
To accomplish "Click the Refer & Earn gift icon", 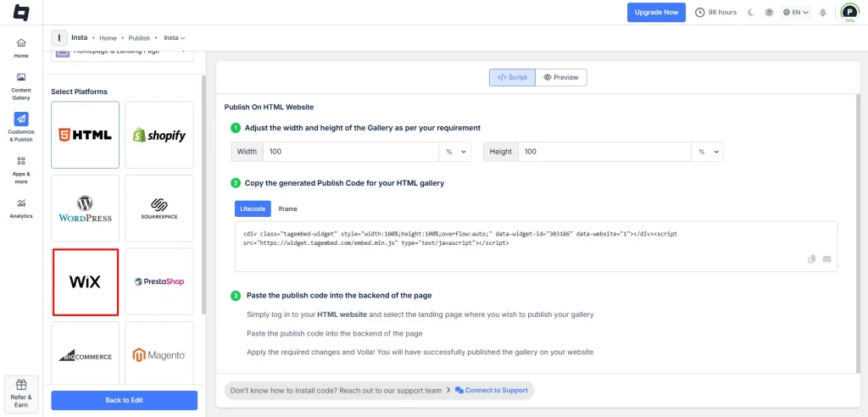I will point(21,385).
